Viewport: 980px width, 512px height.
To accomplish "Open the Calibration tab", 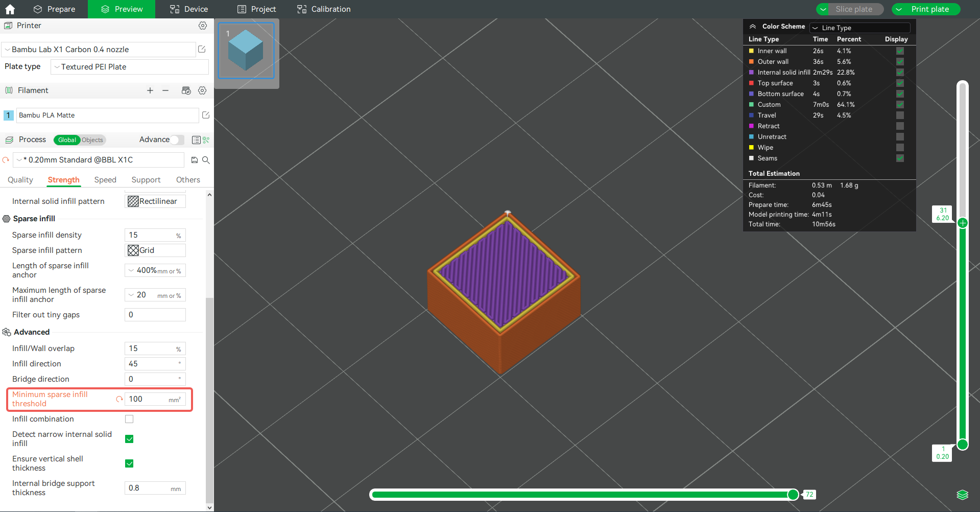I will coord(324,9).
